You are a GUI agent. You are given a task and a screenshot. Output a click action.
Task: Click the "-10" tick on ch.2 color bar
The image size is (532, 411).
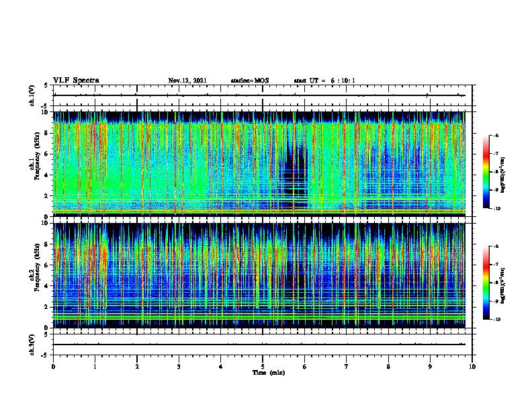coord(496,320)
